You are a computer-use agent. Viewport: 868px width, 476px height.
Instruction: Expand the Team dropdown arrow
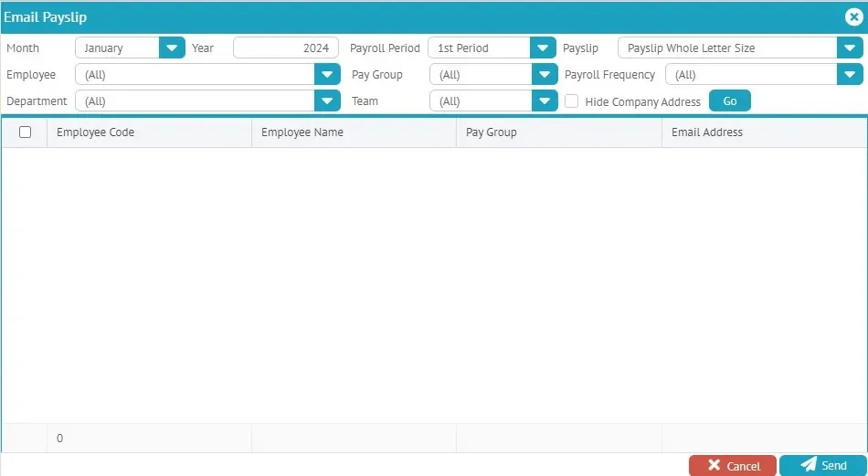(x=545, y=100)
